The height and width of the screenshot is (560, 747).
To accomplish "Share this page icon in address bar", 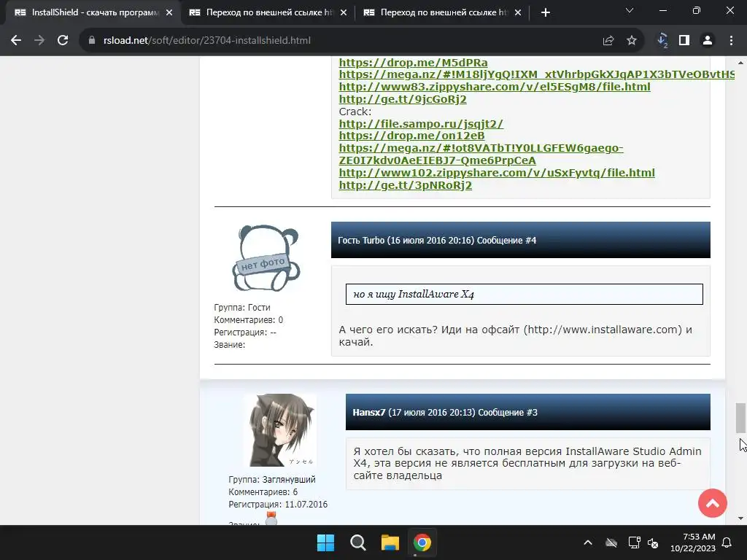I will coord(608,41).
